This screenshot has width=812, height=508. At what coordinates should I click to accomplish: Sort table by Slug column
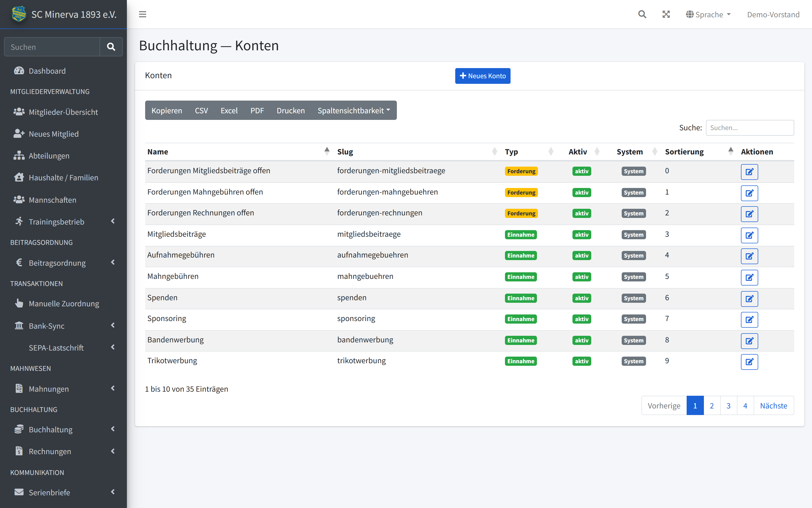[x=418, y=152]
